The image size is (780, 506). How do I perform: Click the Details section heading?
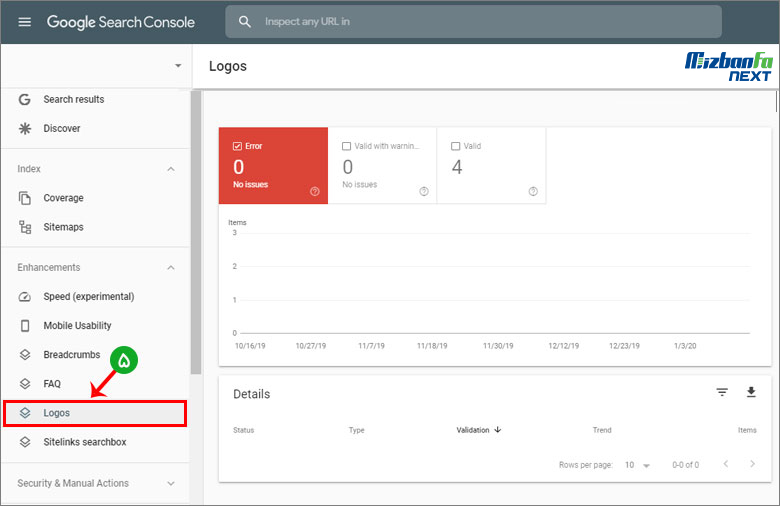coord(251,394)
